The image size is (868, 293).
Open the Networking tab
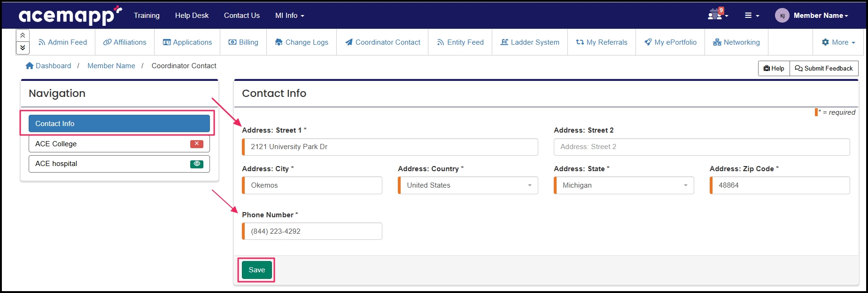click(736, 42)
